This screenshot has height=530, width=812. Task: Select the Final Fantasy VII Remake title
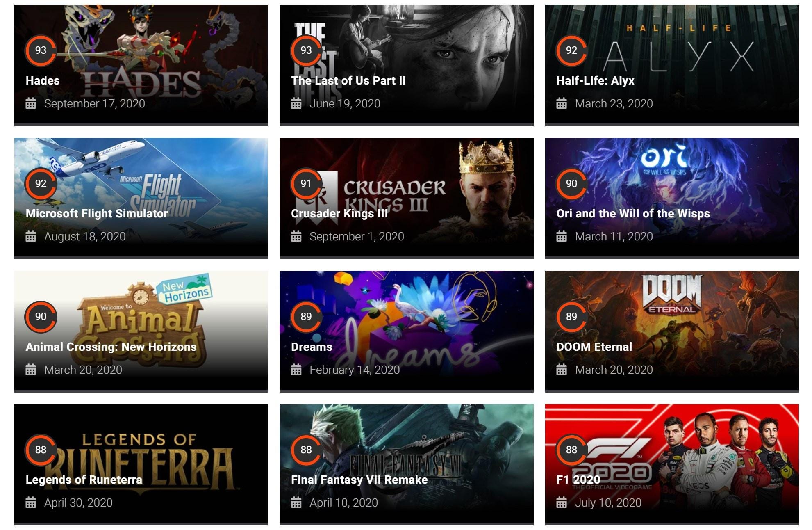coord(359,480)
